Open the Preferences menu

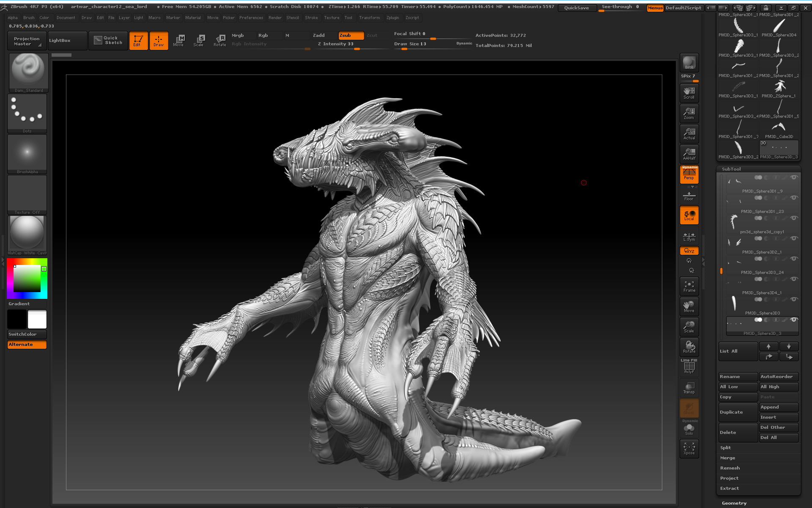pyautogui.click(x=251, y=18)
